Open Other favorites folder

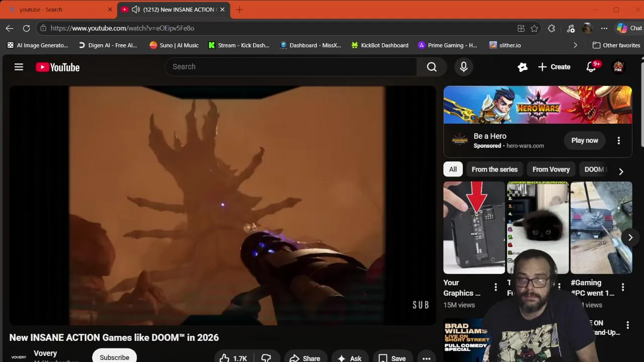616,45
